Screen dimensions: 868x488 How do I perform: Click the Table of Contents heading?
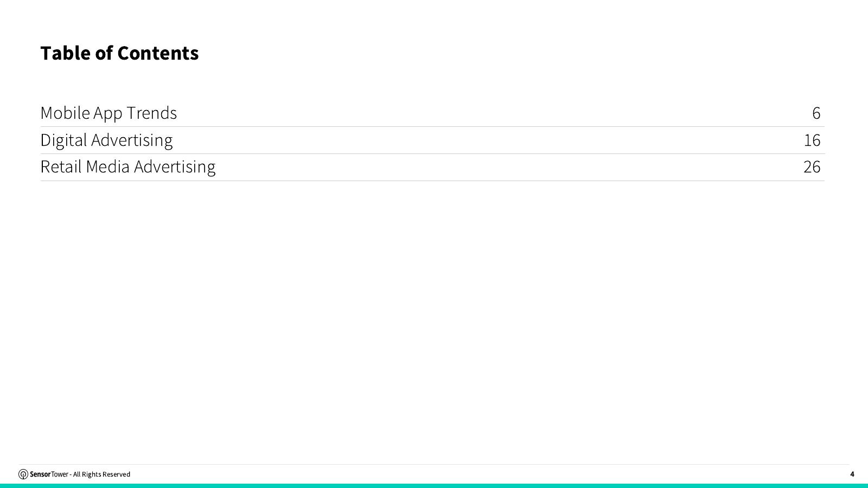click(x=119, y=53)
